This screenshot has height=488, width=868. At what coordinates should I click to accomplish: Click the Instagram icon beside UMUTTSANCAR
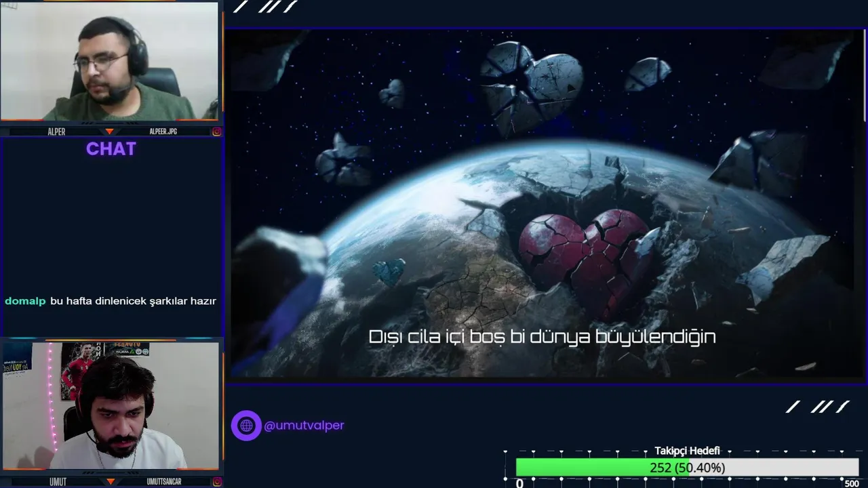pos(216,482)
